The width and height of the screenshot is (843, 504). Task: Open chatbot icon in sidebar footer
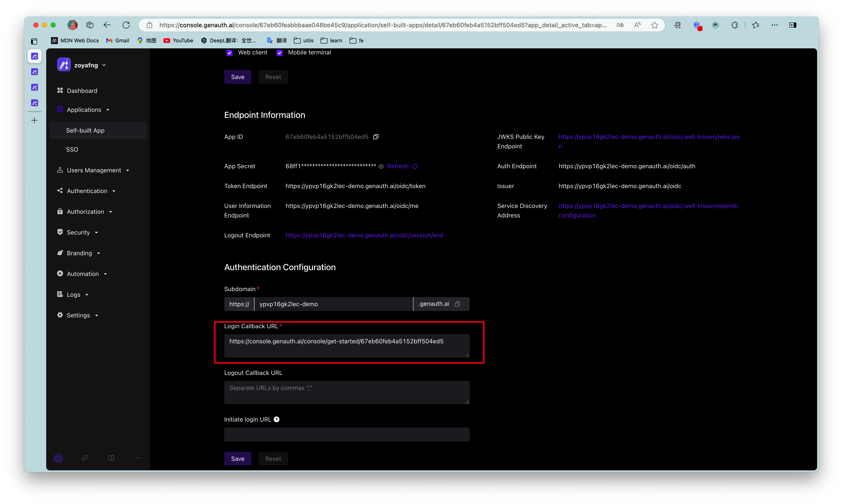(x=59, y=458)
